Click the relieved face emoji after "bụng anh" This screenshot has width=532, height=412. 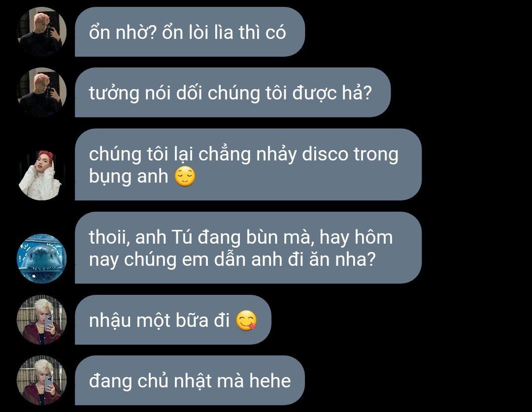(x=185, y=176)
